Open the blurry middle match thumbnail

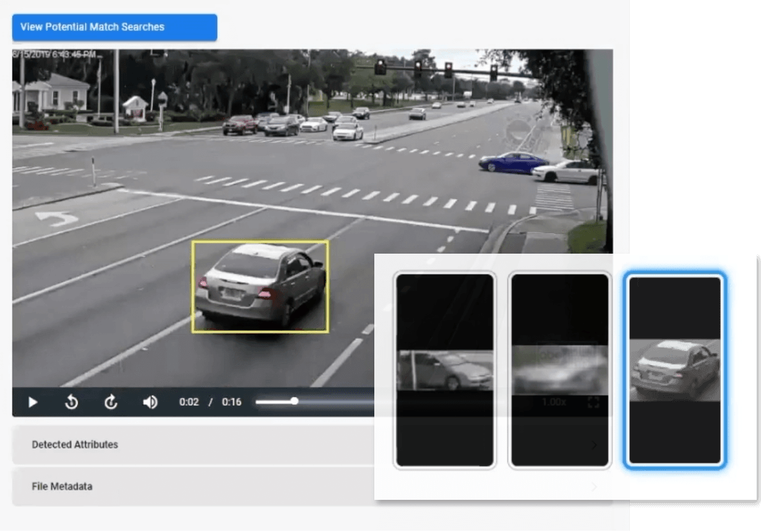coord(560,370)
